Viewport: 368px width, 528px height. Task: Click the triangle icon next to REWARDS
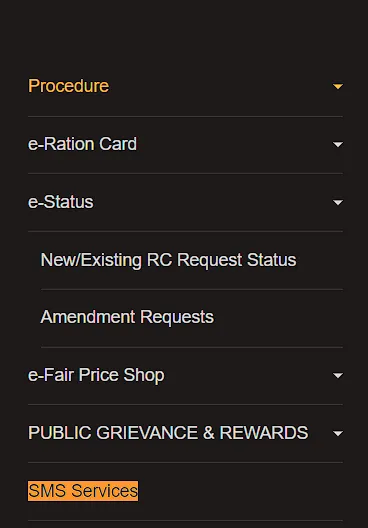[338, 433]
